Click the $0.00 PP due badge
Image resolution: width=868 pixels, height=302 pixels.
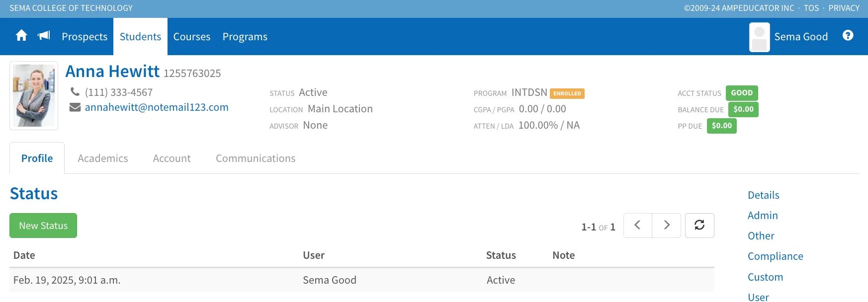click(722, 126)
